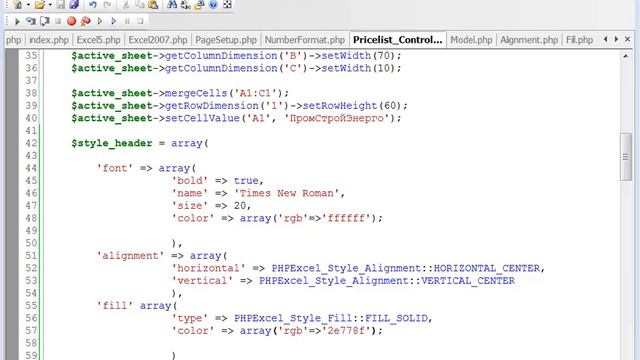
Task: Click the 'alignment' array key
Action: [130, 256]
